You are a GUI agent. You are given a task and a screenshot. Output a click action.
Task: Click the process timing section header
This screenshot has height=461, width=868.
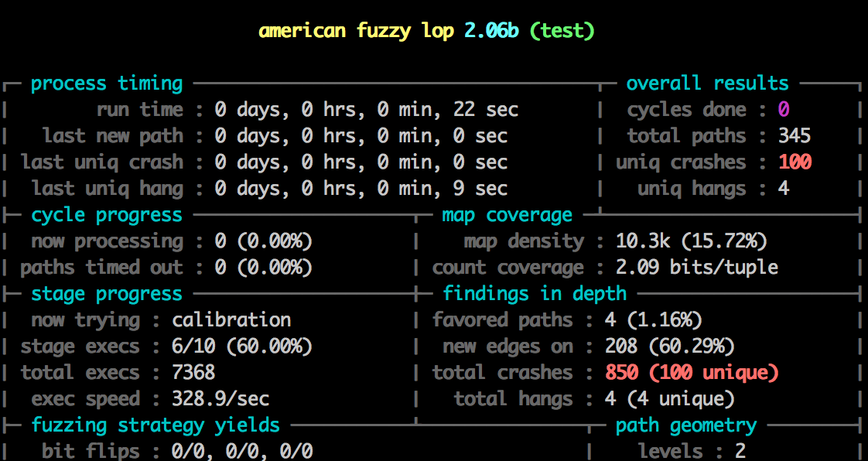(107, 84)
